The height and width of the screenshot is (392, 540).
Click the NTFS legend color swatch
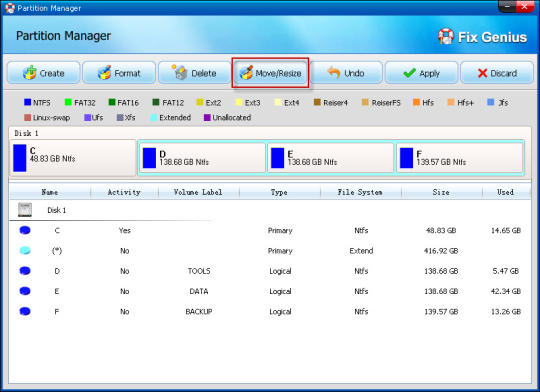click(x=28, y=102)
